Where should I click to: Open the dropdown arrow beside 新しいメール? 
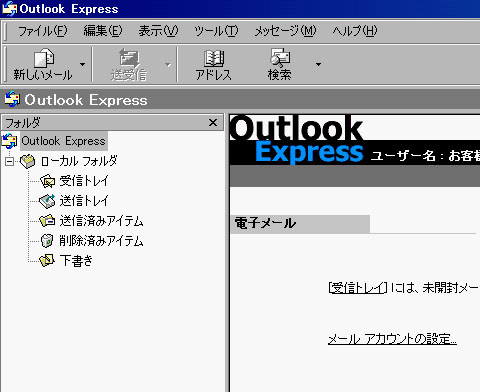pos(82,65)
